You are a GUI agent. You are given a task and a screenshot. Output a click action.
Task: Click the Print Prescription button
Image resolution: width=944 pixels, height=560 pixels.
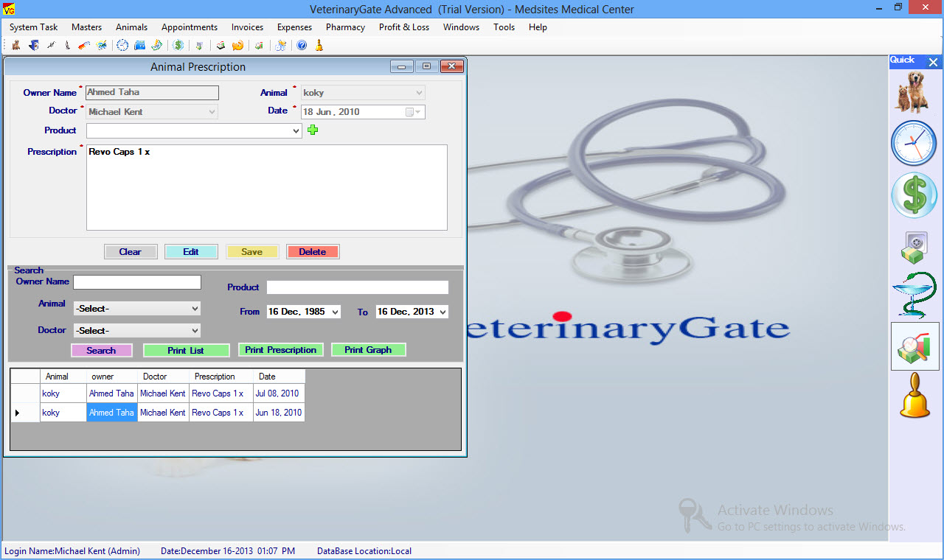tap(280, 350)
